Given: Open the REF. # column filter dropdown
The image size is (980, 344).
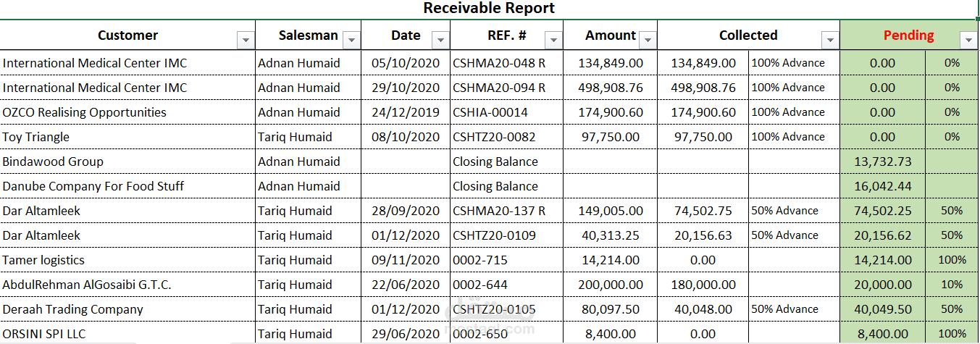Looking at the screenshot, I should click(553, 40).
